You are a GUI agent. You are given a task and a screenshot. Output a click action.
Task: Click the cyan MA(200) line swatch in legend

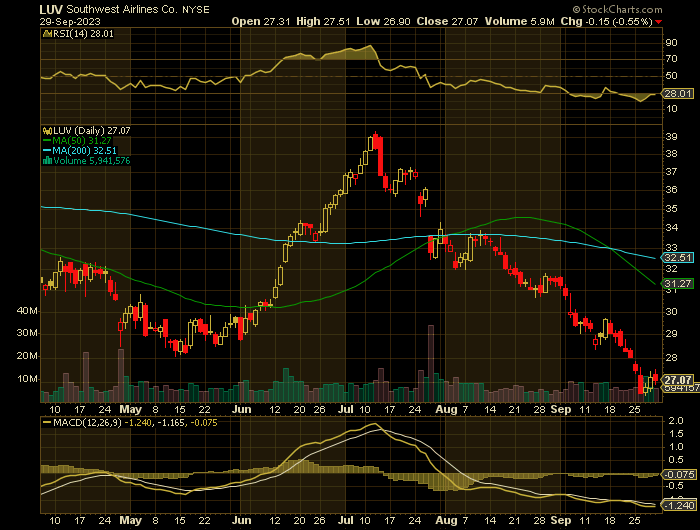coord(45,150)
